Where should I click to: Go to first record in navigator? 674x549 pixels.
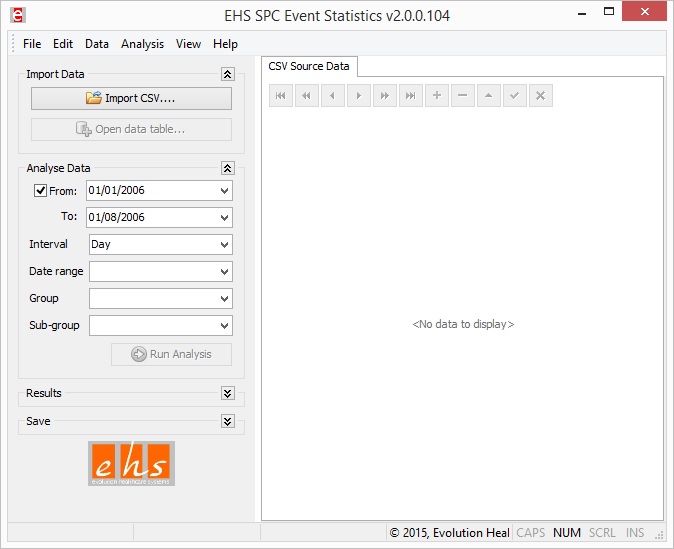point(281,96)
